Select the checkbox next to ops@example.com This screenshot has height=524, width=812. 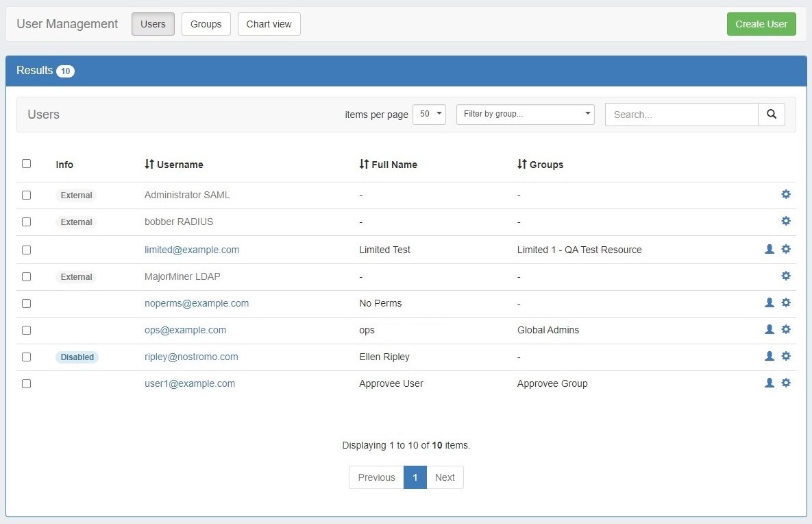click(x=26, y=330)
